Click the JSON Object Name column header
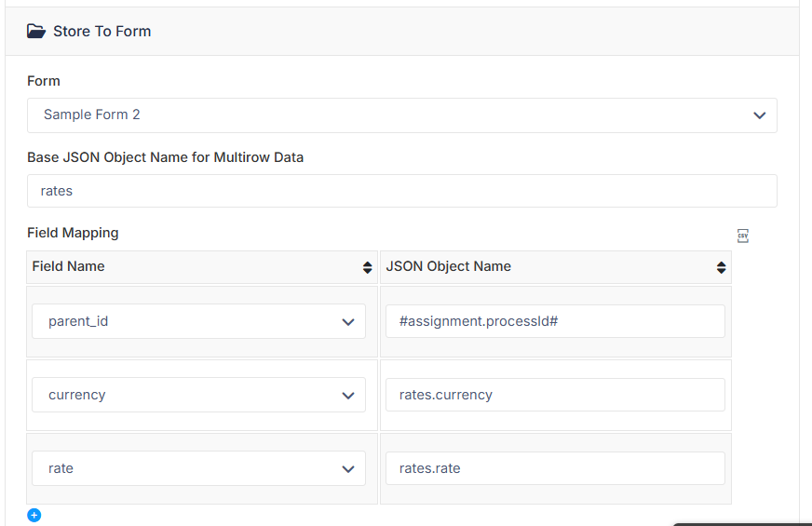The height and width of the screenshot is (526, 812). tap(449, 266)
